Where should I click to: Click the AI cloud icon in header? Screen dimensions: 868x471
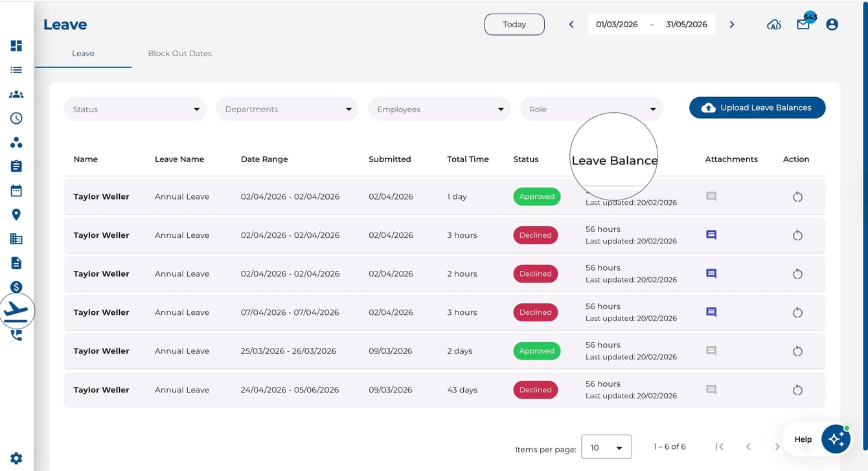coord(774,25)
